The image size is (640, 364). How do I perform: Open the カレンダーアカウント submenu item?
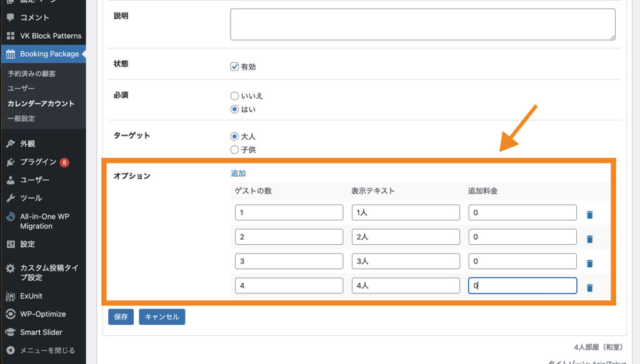click(x=41, y=104)
